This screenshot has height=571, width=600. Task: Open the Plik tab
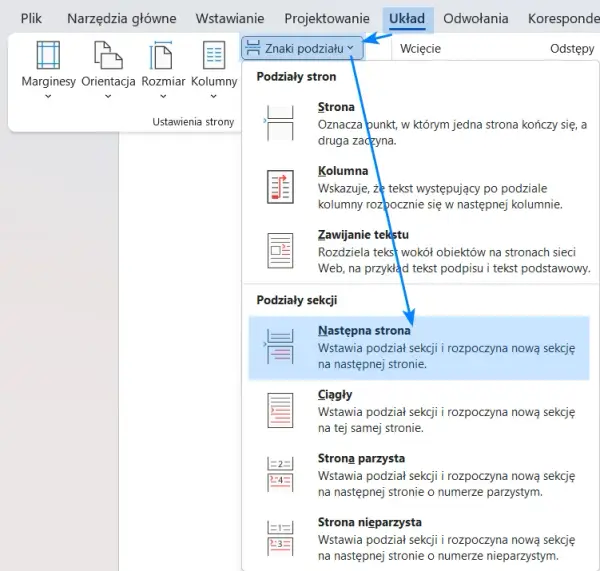[31, 19]
